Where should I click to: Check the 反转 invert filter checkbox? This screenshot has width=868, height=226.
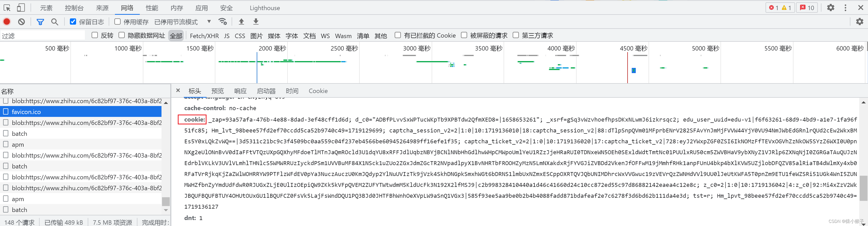coord(95,35)
